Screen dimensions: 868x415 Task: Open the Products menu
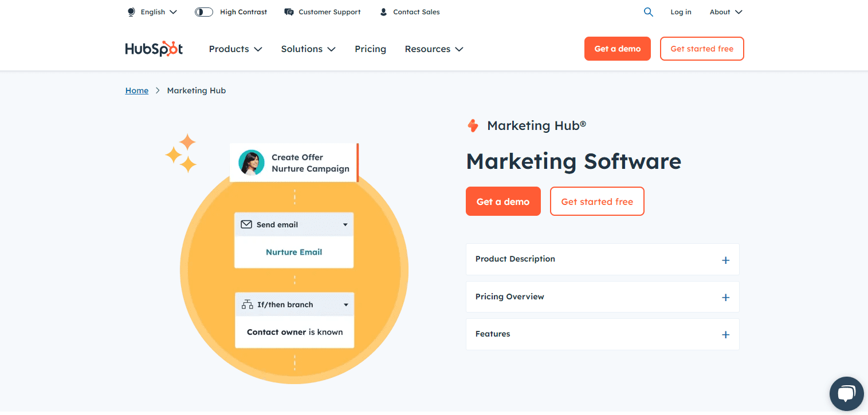(x=235, y=49)
